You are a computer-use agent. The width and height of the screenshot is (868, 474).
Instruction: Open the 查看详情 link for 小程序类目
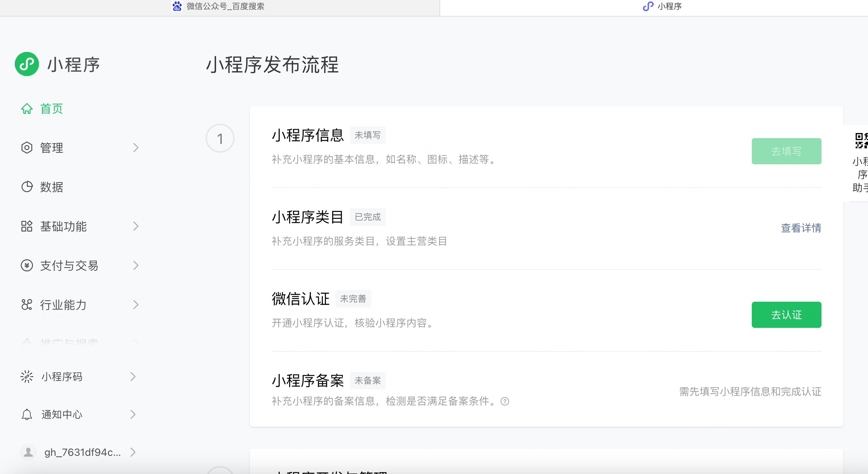pyautogui.click(x=801, y=228)
